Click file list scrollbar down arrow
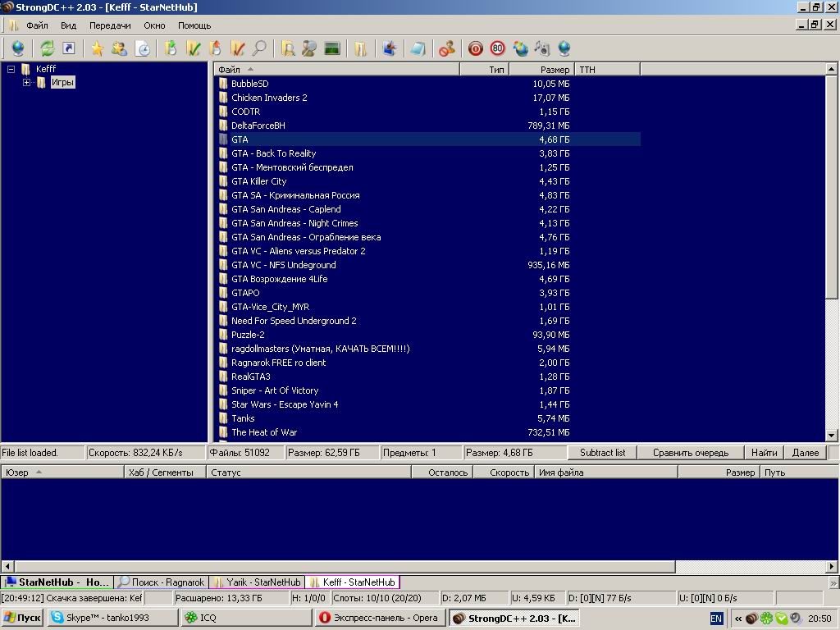 pos(831,436)
